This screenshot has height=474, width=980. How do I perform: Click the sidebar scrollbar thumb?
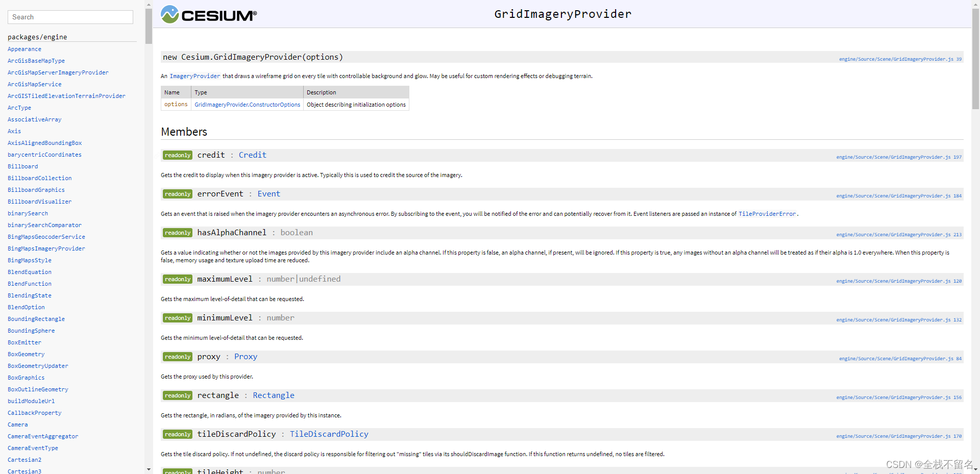[149, 26]
